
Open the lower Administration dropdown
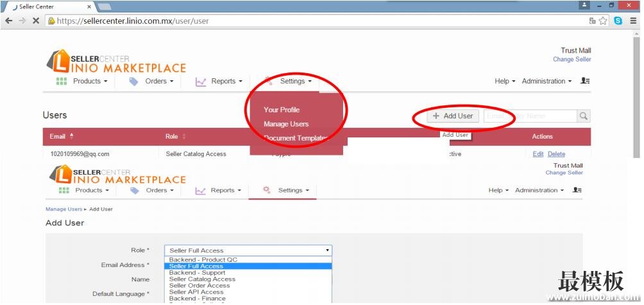pos(539,190)
